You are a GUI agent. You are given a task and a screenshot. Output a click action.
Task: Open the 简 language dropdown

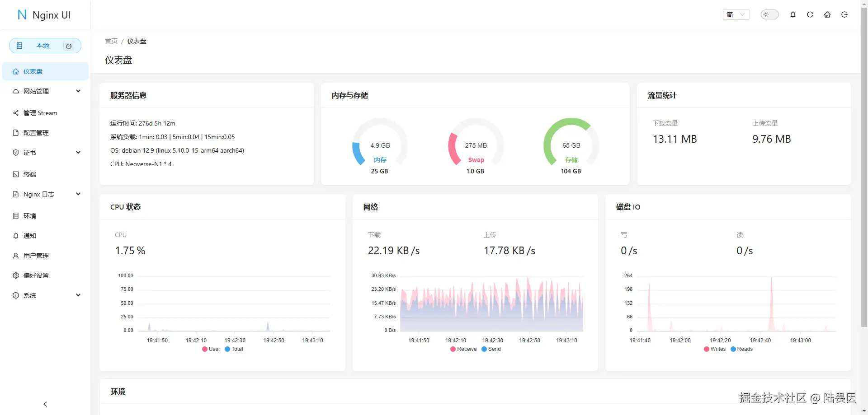(736, 14)
